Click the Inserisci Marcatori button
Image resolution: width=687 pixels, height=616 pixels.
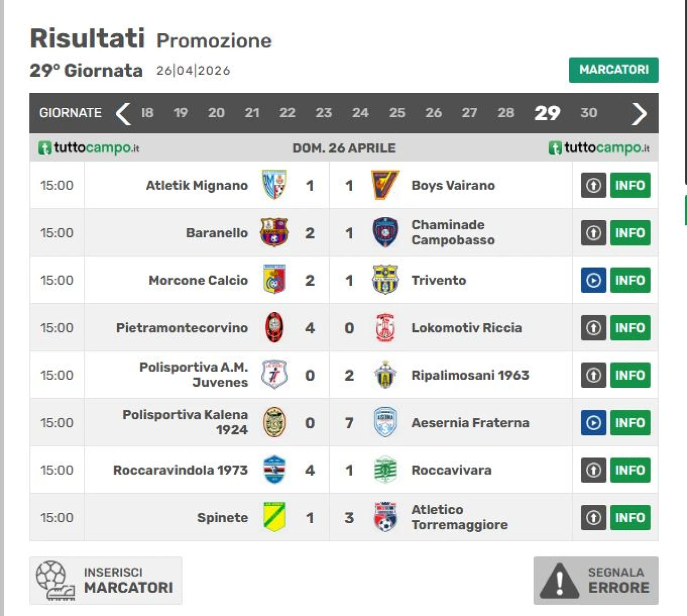pyautogui.click(x=106, y=581)
